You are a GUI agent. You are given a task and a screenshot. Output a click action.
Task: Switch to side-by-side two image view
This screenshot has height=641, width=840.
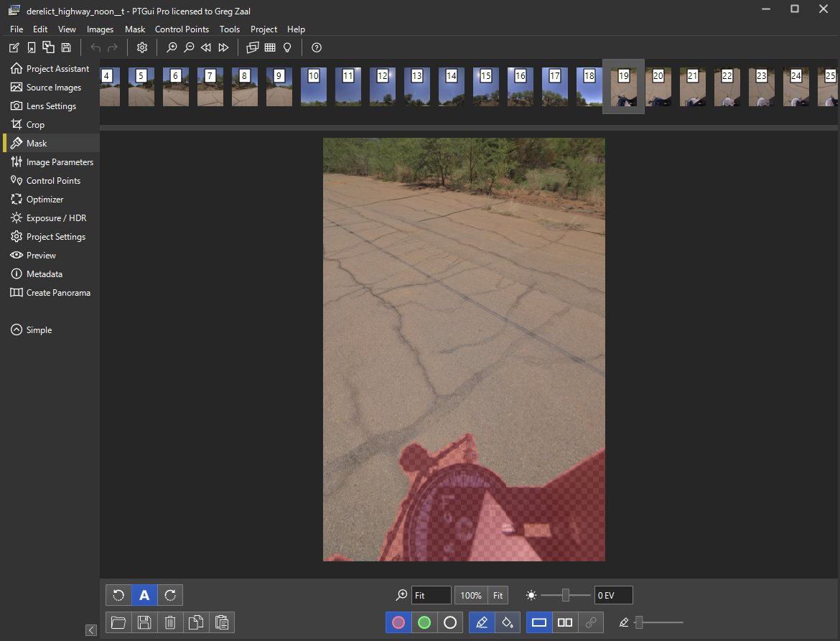point(564,622)
